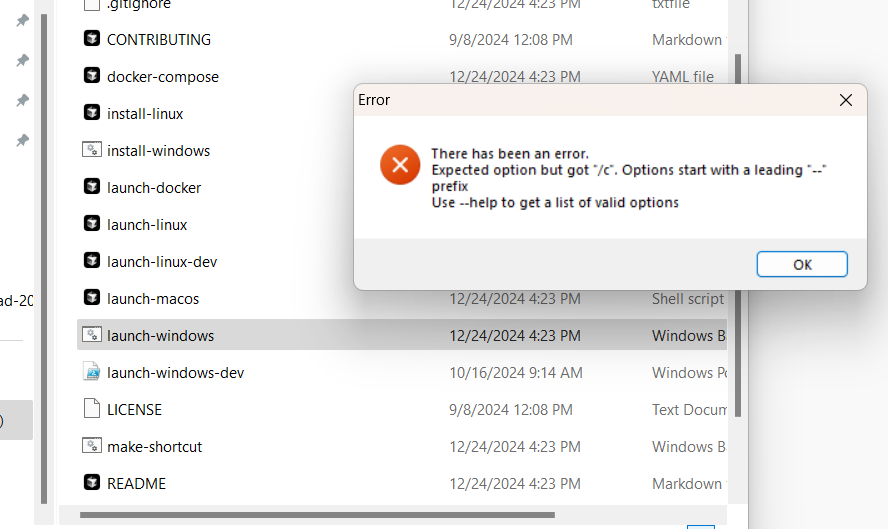The width and height of the screenshot is (888, 529).
Task: Select the CONTRIBUTING file icon
Action: click(x=92, y=40)
